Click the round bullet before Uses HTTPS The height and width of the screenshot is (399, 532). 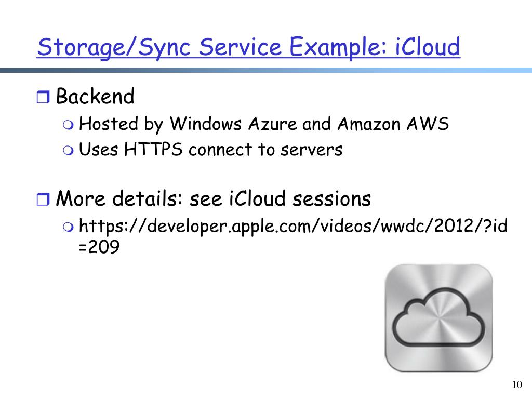pos(68,150)
